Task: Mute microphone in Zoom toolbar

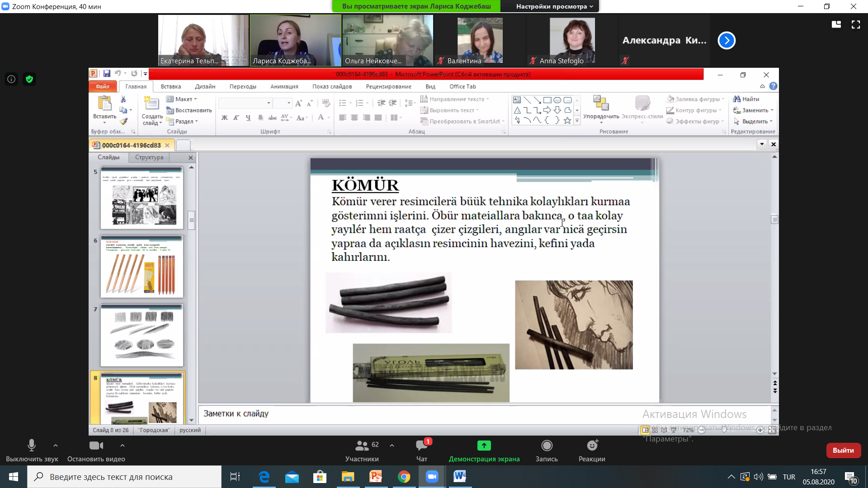Action: tap(31, 446)
